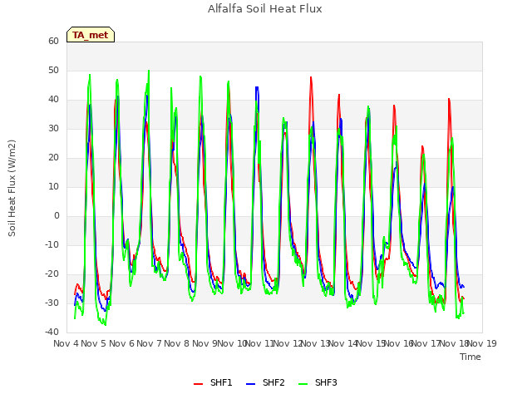Screen dimensions: 532x399
Task: Click the Time axis label
Action: (470, 357)
